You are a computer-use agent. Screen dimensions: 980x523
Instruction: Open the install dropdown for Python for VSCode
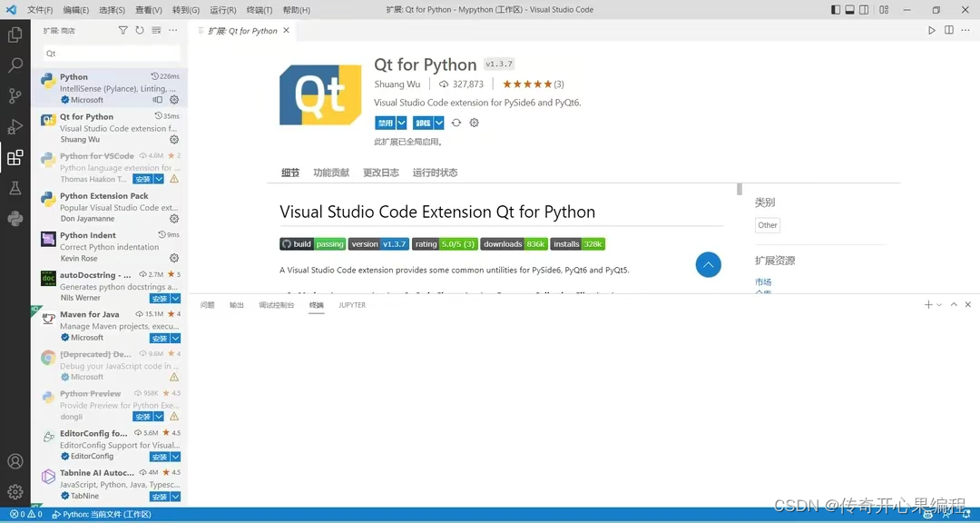click(x=160, y=179)
